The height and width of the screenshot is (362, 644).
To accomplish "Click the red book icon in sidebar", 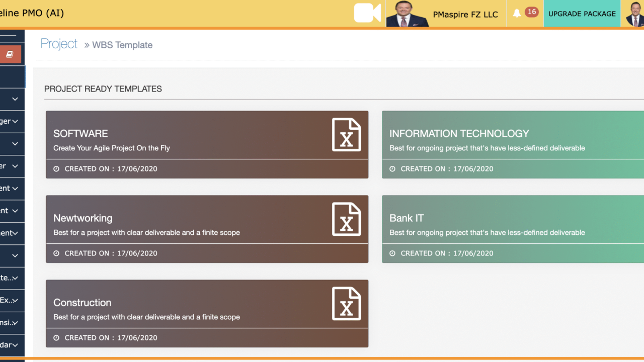I will point(10,54).
